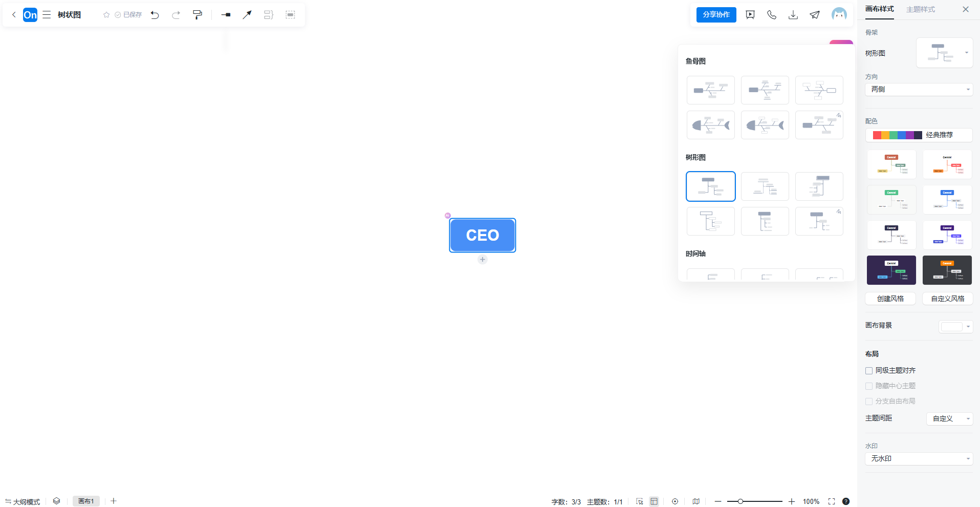Toggle 分支自由布局 checkbox
Image resolution: width=980 pixels, height=507 pixels.
pos(869,402)
